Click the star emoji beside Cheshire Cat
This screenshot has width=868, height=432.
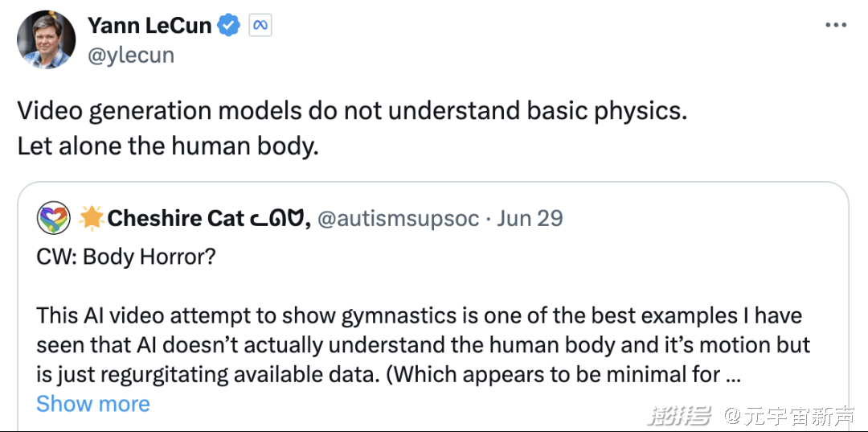tap(92, 218)
